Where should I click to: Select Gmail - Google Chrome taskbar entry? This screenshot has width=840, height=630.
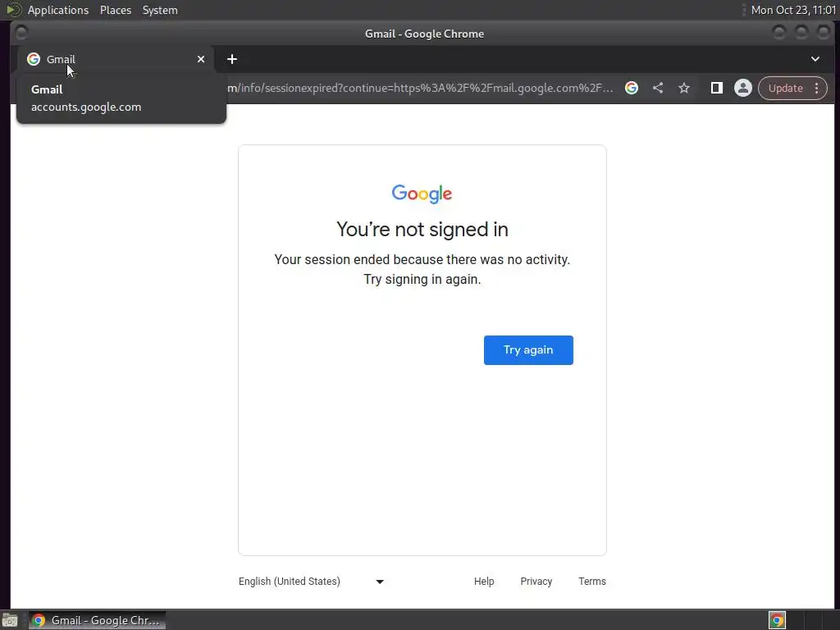[97, 620]
